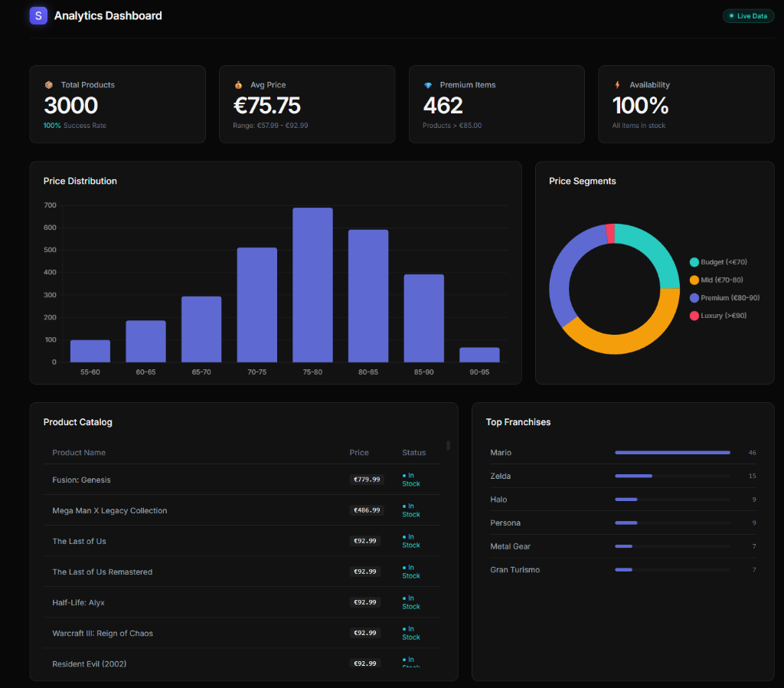The width and height of the screenshot is (784, 688).
Task: Click the Premium Items diamond icon
Action: point(428,85)
